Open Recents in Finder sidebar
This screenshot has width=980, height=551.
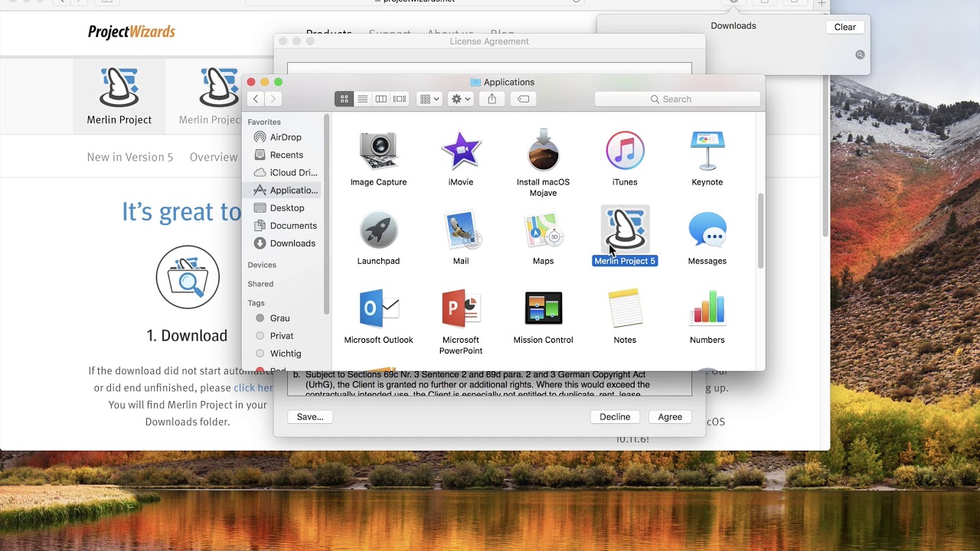pos(285,155)
